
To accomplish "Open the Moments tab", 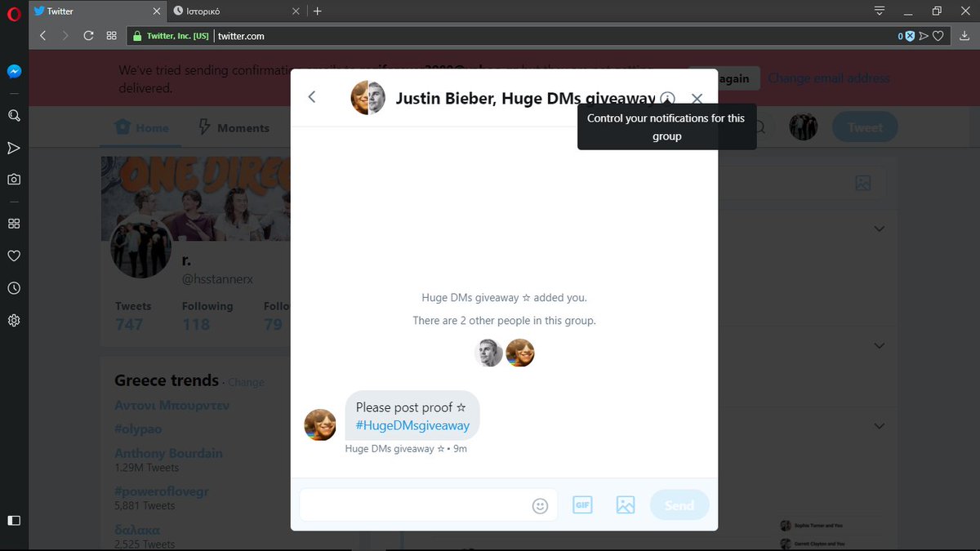I will [234, 127].
